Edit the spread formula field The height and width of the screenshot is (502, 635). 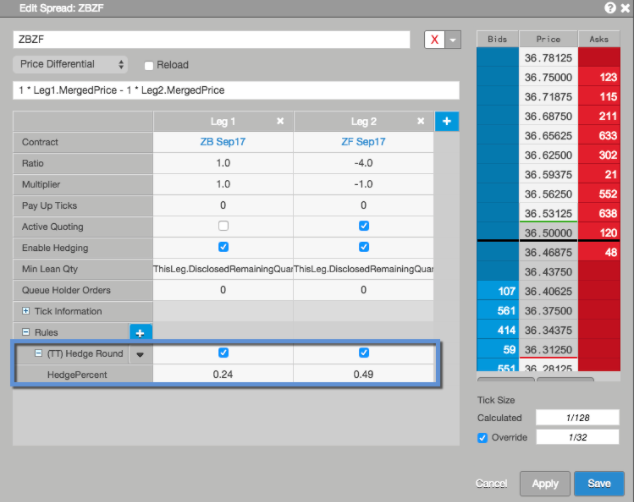pyautogui.click(x=236, y=90)
